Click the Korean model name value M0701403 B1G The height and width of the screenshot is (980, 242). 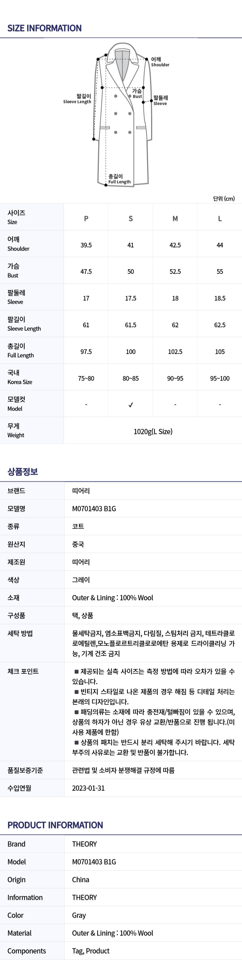(x=94, y=509)
